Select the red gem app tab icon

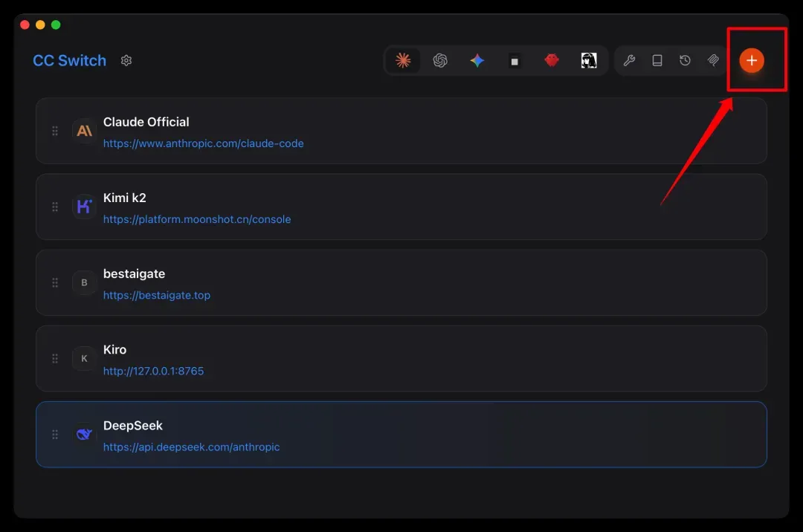(552, 60)
